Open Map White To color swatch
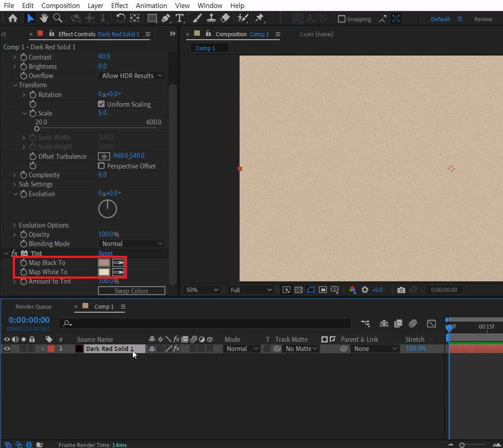Image resolution: width=503 pixels, height=448 pixels. [104, 272]
